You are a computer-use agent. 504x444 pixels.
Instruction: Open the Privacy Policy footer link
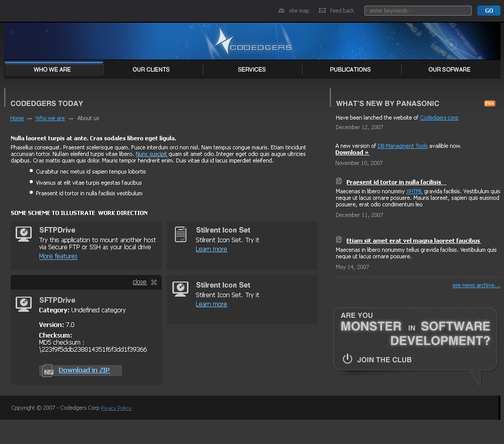116,408
